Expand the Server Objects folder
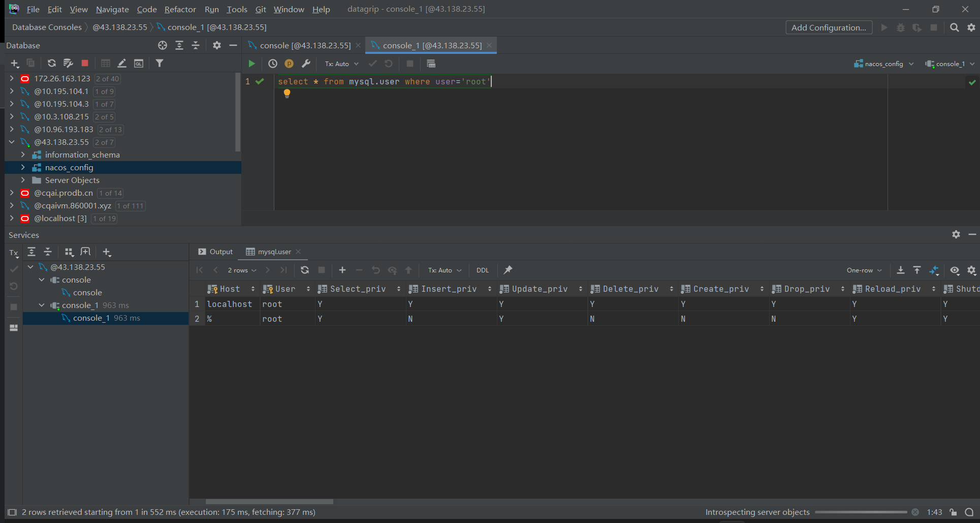This screenshot has width=980, height=523. (23, 180)
